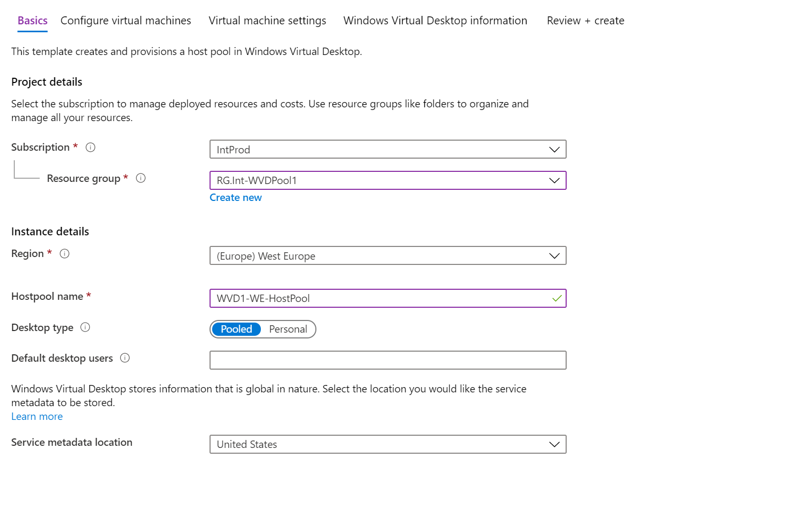Viewport: 800px width, 532px height.
Task: Click the Service metadata location label
Action: coord(72,442)
